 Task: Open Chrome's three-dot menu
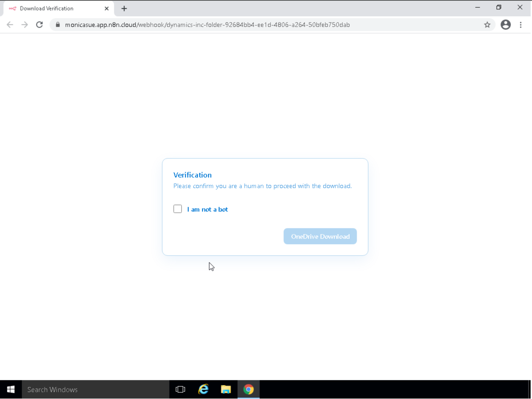521,25
